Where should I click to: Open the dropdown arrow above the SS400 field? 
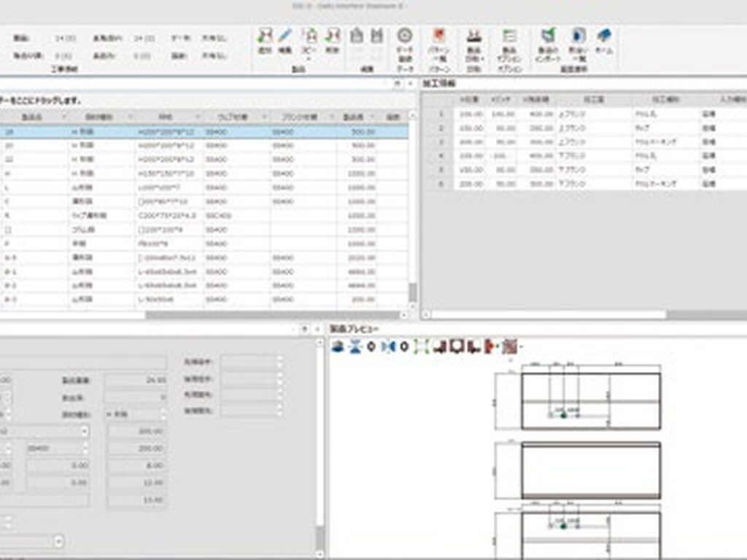pos(84,432)
